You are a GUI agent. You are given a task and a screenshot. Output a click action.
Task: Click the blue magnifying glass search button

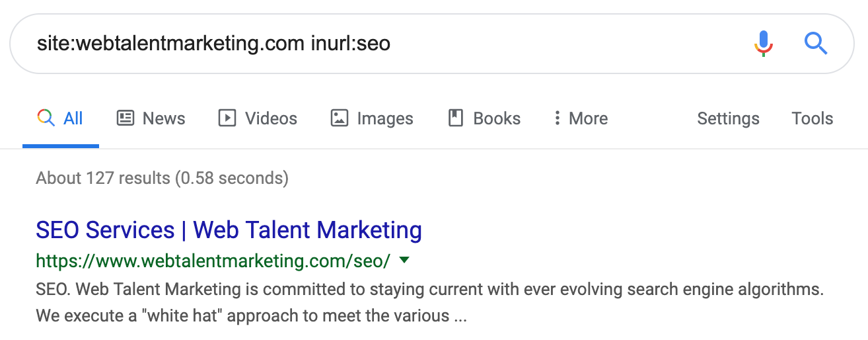pos(816,44)
